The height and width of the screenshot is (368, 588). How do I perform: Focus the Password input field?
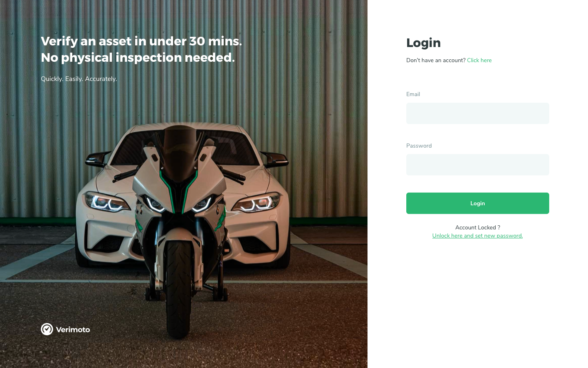click(477, 165)
